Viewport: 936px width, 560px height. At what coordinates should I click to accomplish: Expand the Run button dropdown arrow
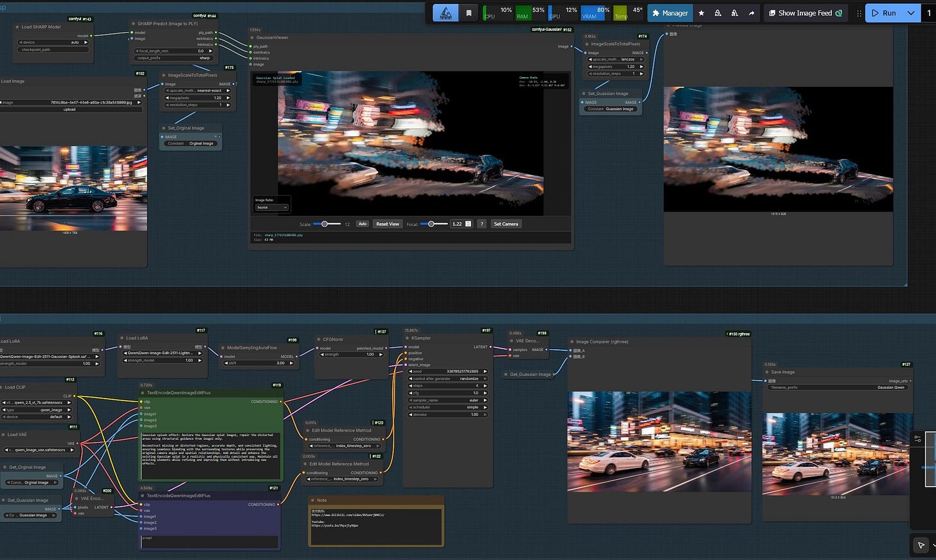click(x=911, y=13)
